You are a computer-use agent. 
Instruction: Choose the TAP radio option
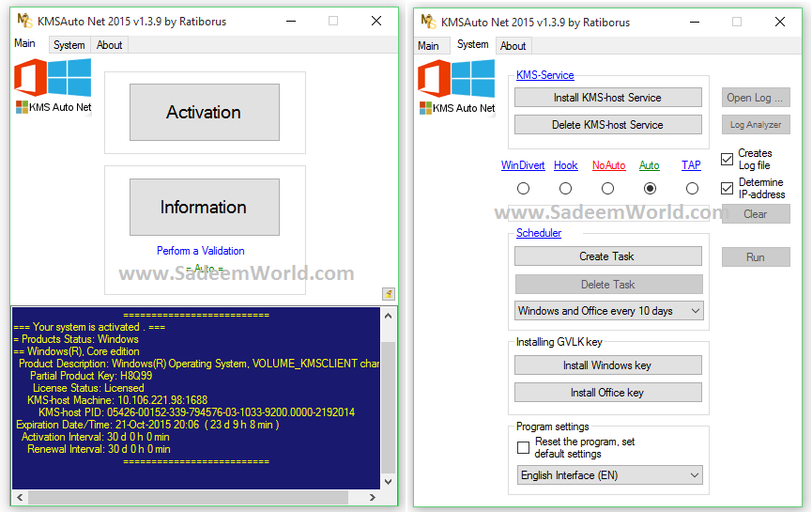click(692, 188)
